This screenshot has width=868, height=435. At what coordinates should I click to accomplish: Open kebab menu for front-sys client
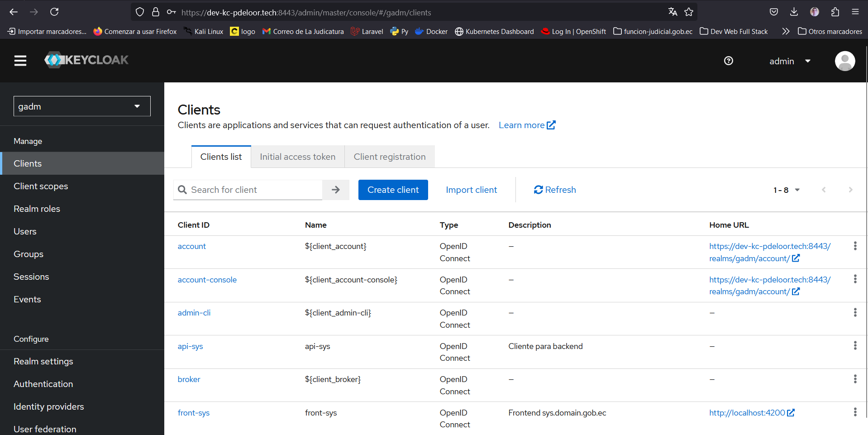pyautogui.click(x=855, y=412)
